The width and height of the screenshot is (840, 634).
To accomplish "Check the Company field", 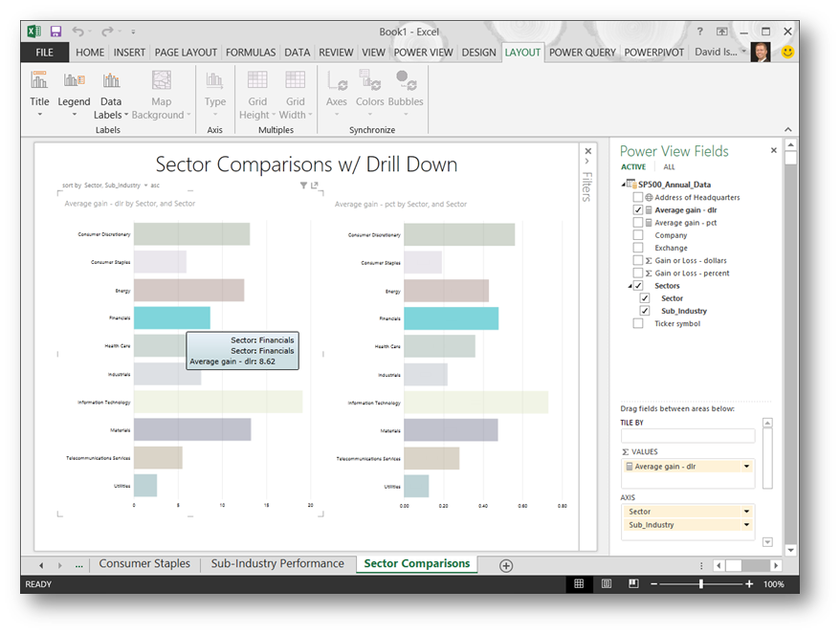I will 638,235.
